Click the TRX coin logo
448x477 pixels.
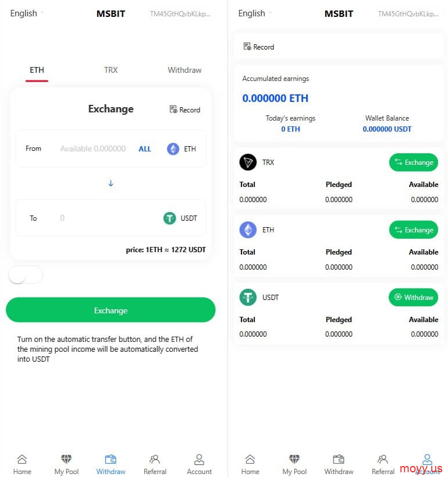[248, 162]
